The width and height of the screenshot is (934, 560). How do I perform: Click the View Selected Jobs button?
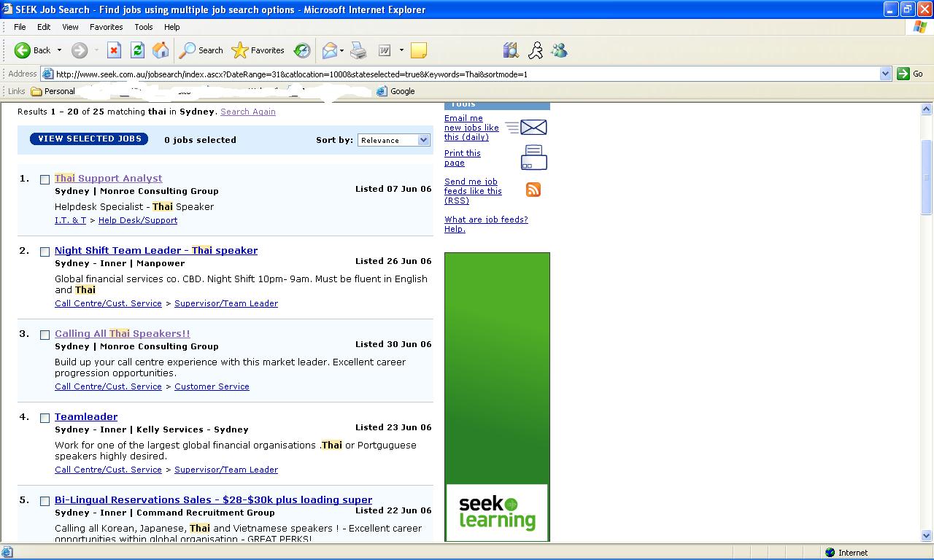click(89, 139)
